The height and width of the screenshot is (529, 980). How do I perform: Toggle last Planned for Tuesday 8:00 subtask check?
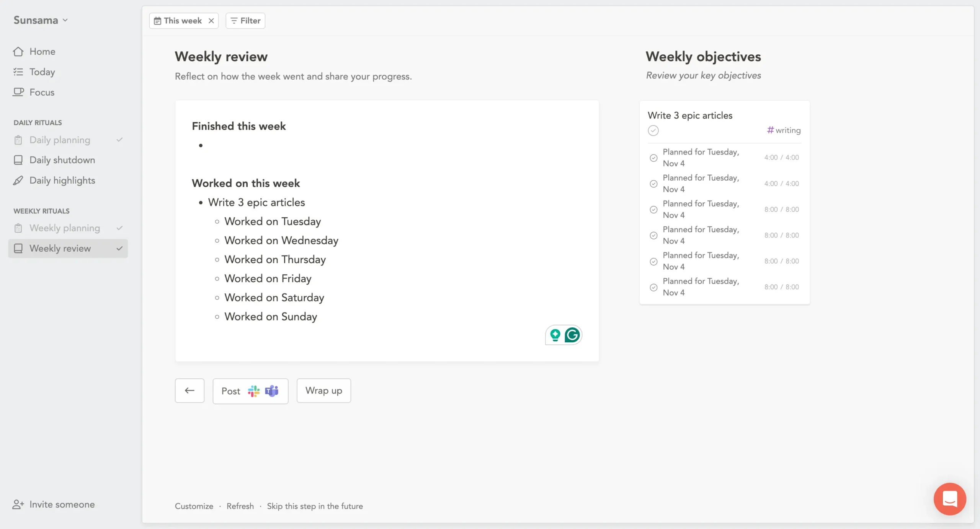[653, 287]
